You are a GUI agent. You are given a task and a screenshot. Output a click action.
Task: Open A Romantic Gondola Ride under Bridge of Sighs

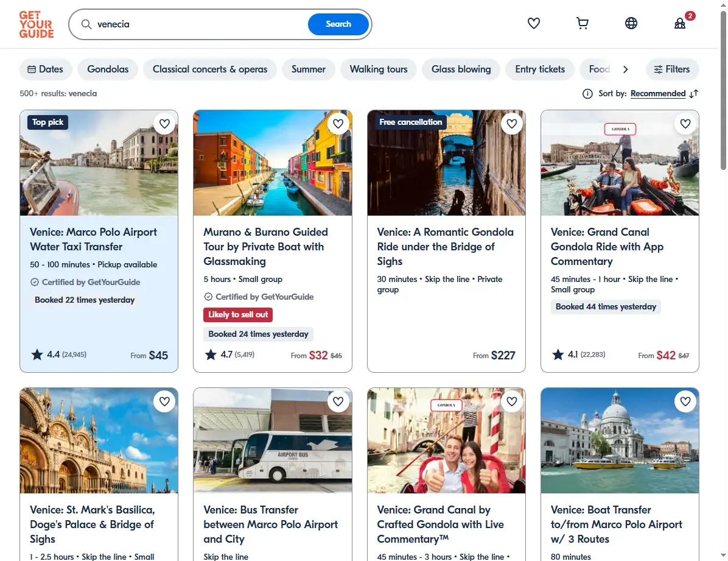tap(445, 247)
